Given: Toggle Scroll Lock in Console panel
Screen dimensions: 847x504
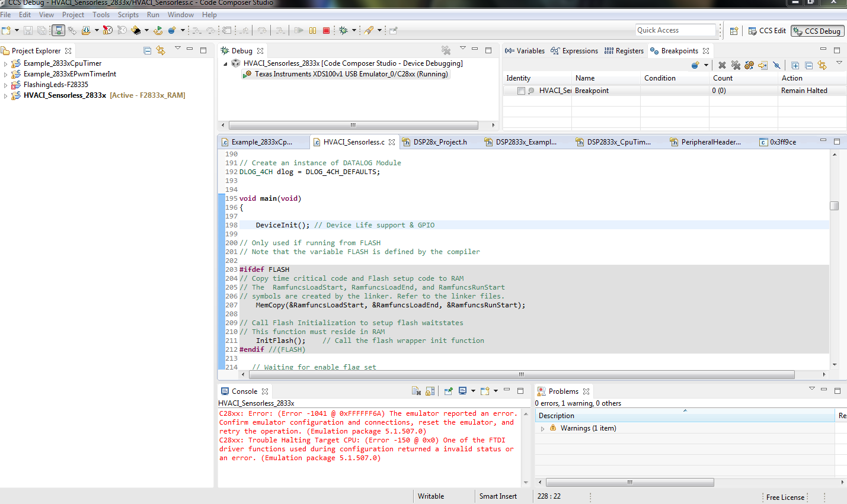Looking at the screenshot, I should point(430,391).
